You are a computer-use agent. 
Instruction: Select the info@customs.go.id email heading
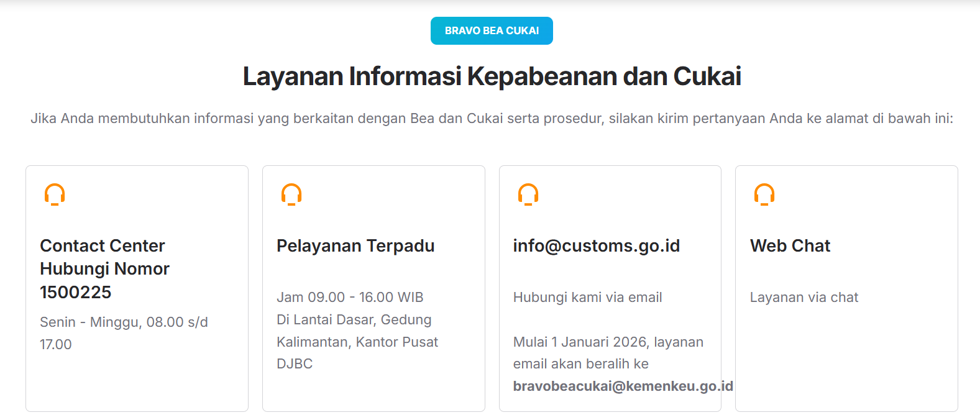[596, 246]
